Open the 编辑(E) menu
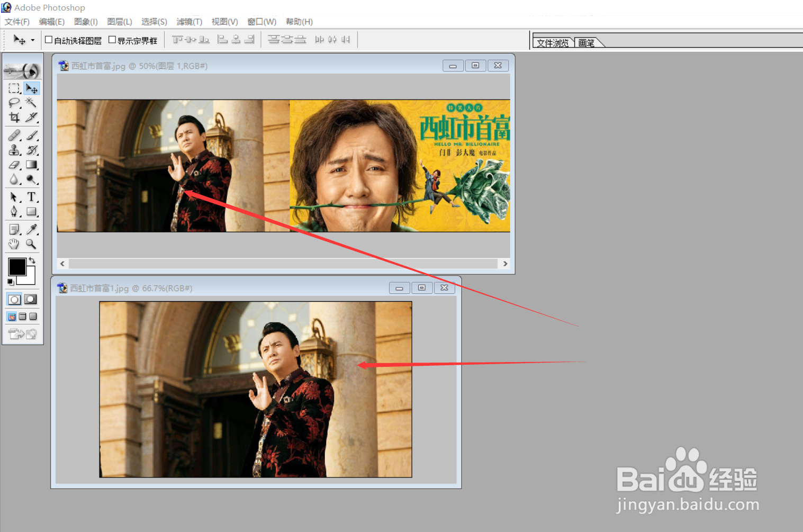This screenshot has width=803, height=532. (52, 22)
